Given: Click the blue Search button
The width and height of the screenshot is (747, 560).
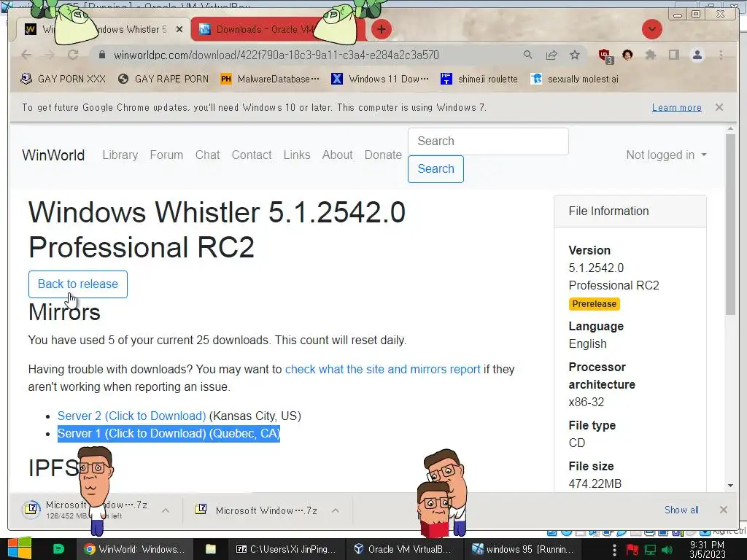Looking at the screenshot, I should tap(436, 169).
